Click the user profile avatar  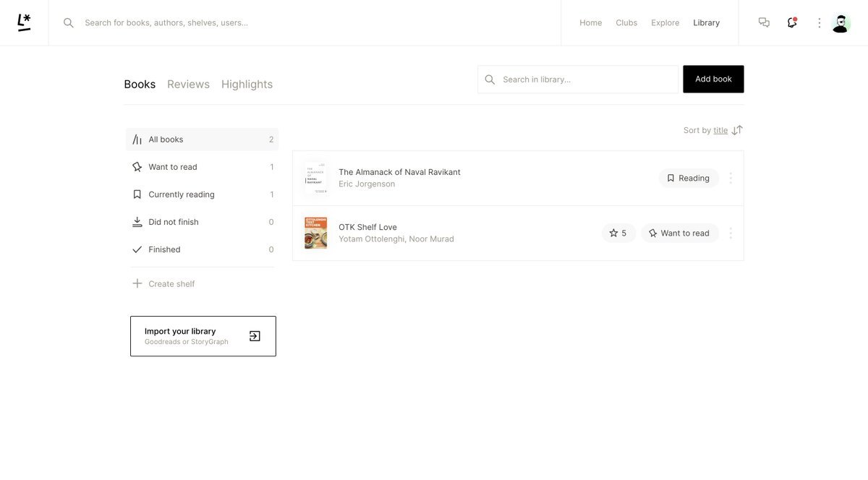pos(841,23)
